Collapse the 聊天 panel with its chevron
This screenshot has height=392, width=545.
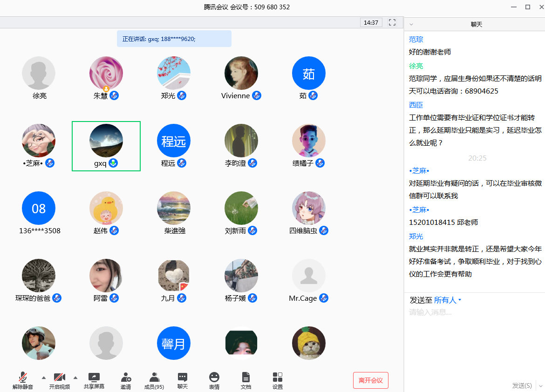click(411, 24)
